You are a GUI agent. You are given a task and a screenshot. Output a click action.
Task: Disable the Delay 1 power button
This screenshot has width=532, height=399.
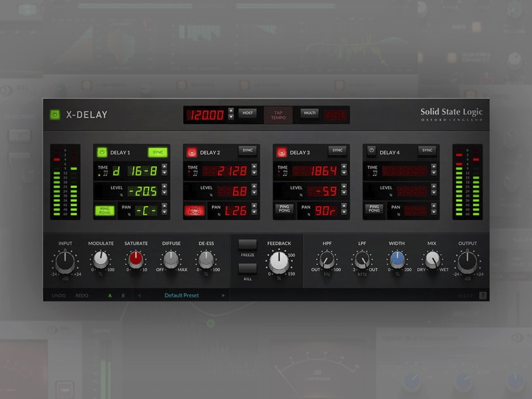[102, 152]
